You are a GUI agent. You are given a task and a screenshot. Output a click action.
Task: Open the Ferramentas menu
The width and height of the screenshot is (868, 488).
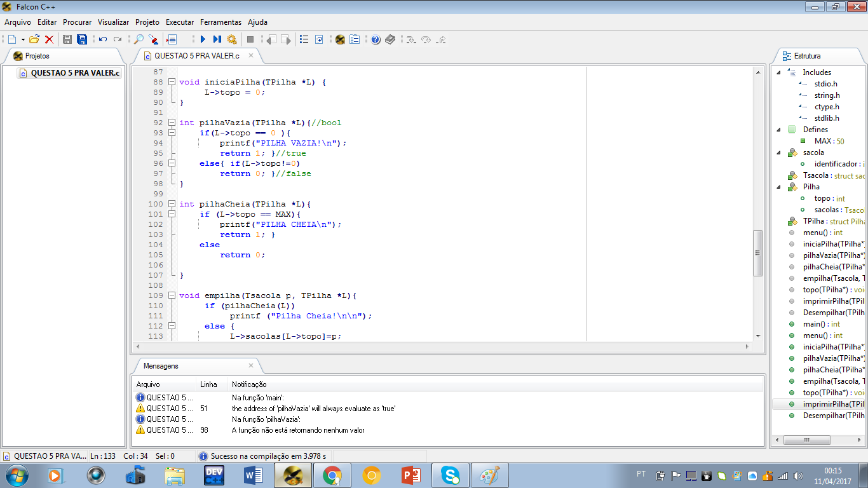pos(221,22)
